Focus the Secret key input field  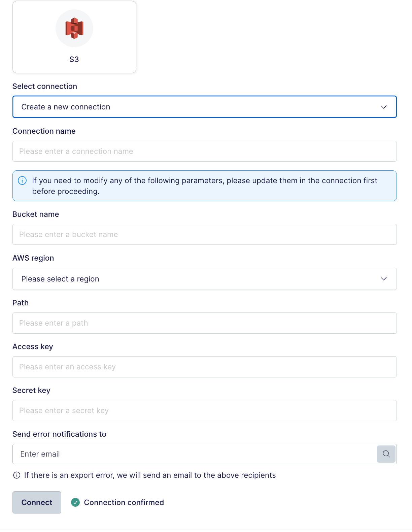pos(205,410)
